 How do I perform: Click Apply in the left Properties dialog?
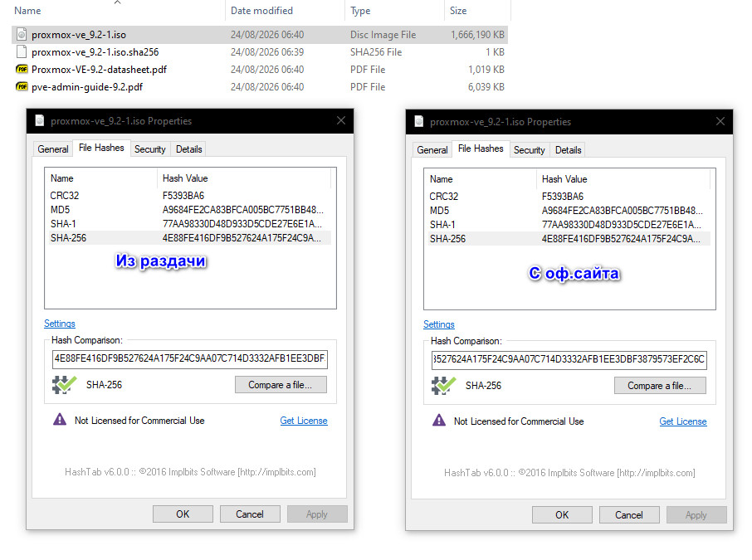(x=317, y=514)
